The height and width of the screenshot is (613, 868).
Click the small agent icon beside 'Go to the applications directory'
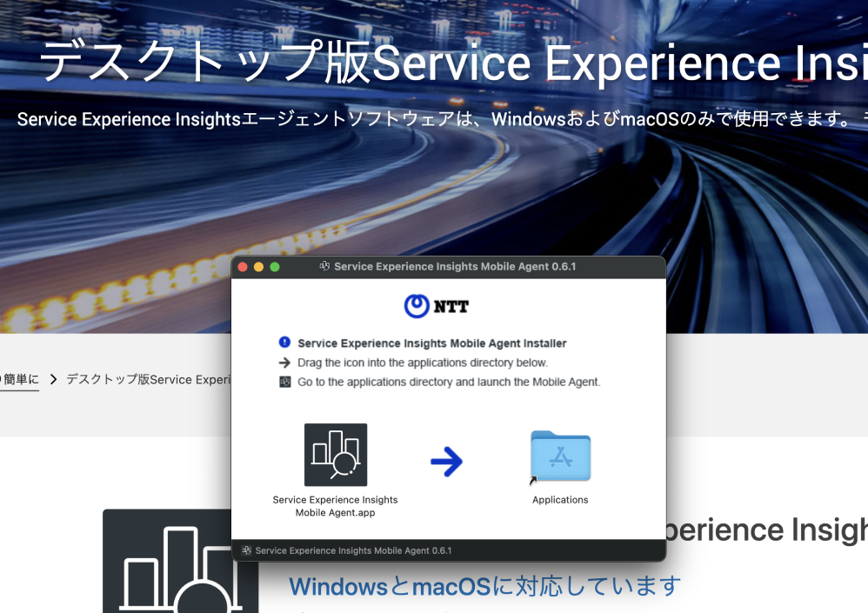(x=285, y=382)
